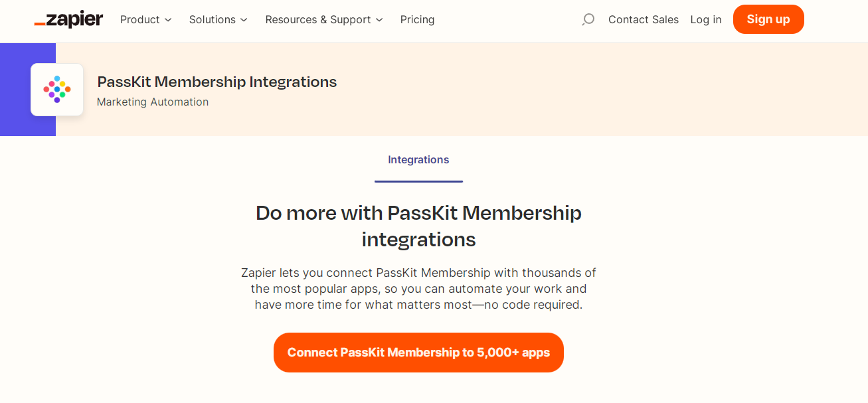The width and height of the screenshot is (868, 403).
Task: Click the Contact Sales link
Action: [643, 20]
